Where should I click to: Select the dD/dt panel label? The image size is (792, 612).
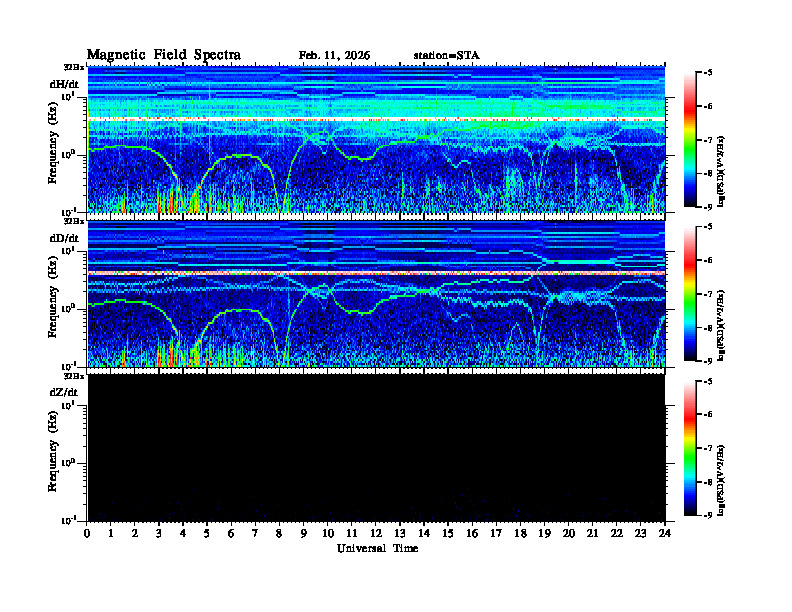(x=64, y=238)
